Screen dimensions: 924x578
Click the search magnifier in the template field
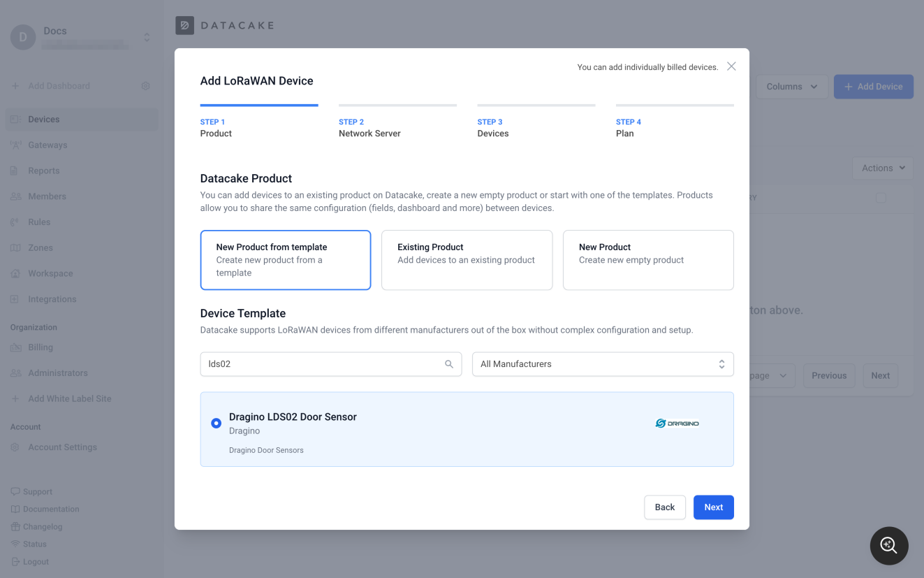coord(449,364)
